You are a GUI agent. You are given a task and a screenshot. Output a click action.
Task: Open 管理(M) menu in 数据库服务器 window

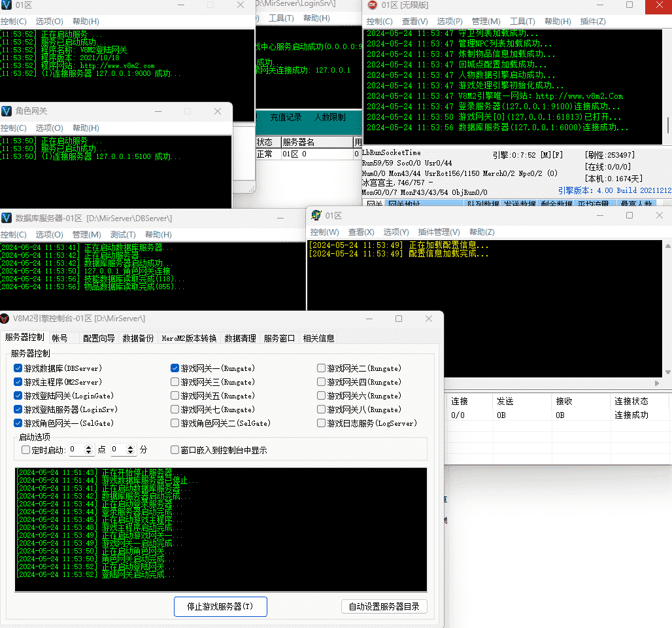87,235
